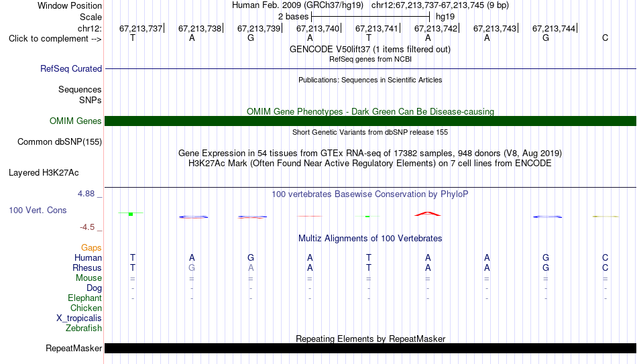The width and height of the screenshot is (637, 364).
Task: Click 'Click to complement -->' label
Action: click(x=55, y=39)
